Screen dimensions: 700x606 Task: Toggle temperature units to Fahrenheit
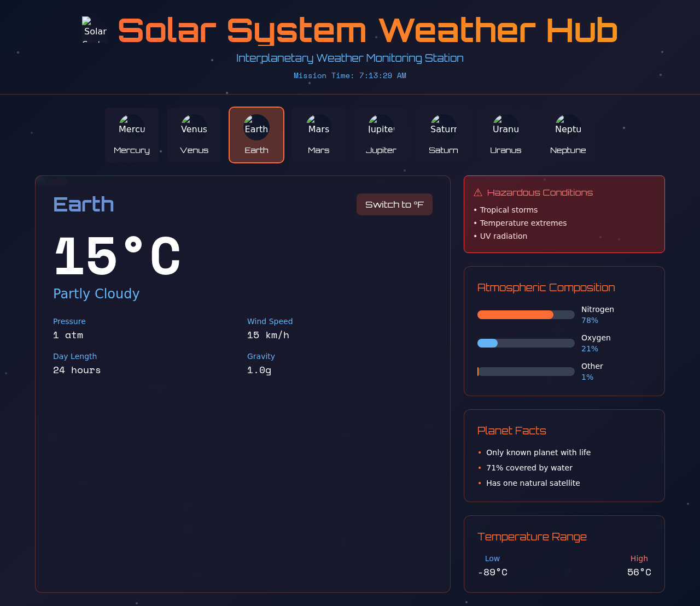(394, 204)
